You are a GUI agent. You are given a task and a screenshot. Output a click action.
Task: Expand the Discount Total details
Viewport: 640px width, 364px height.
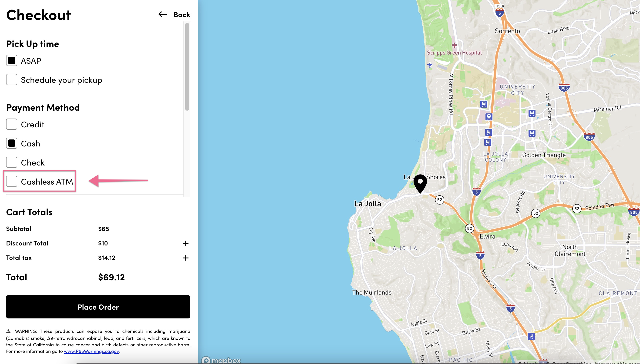[x=185, y=244]
